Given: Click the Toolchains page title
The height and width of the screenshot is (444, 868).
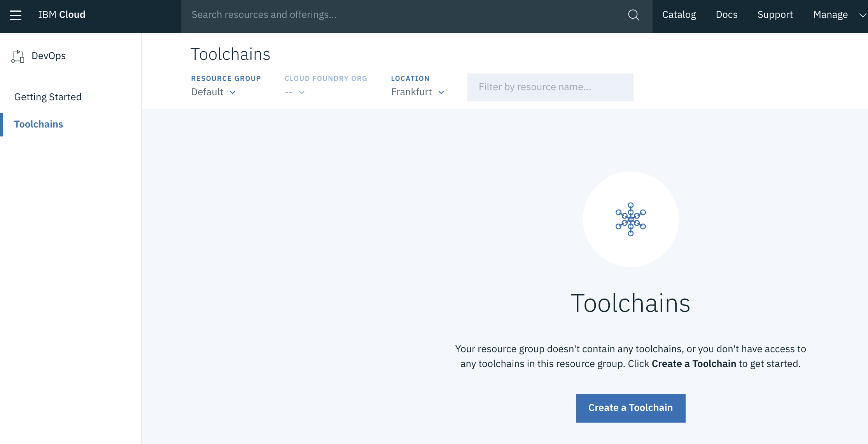Looking at the screenshot, I should pos(230,54).
